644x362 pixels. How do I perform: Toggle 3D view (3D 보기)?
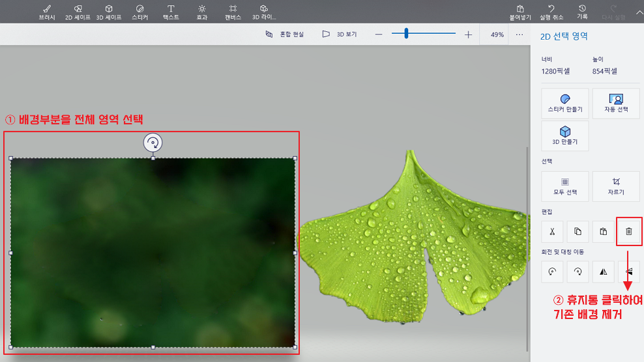(339, 34)
